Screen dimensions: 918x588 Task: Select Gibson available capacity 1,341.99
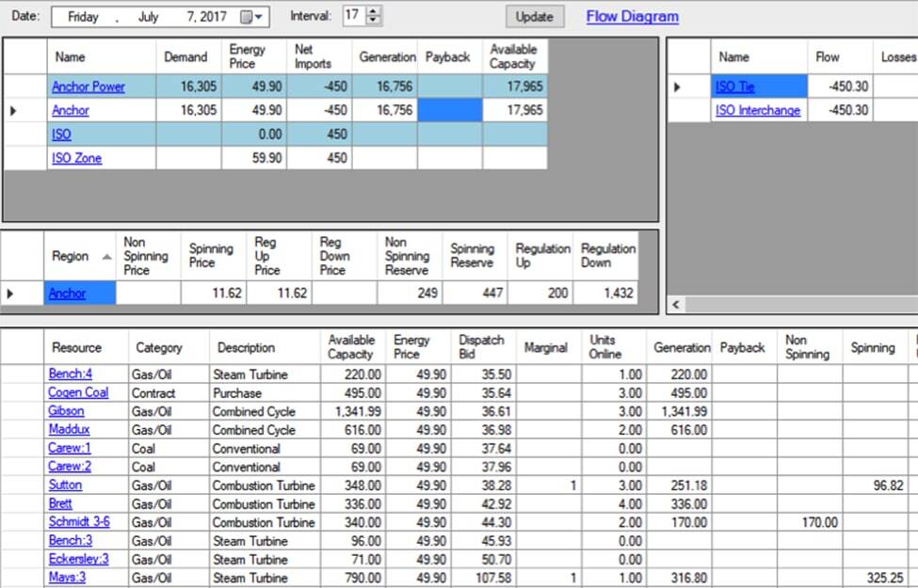[x=354, y=412]
